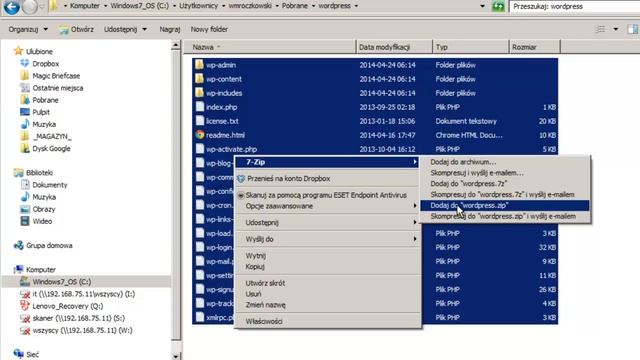Open Lenovo_Recovery (Q:) drive
The image size is (640, 360).
tap(67, 306)
